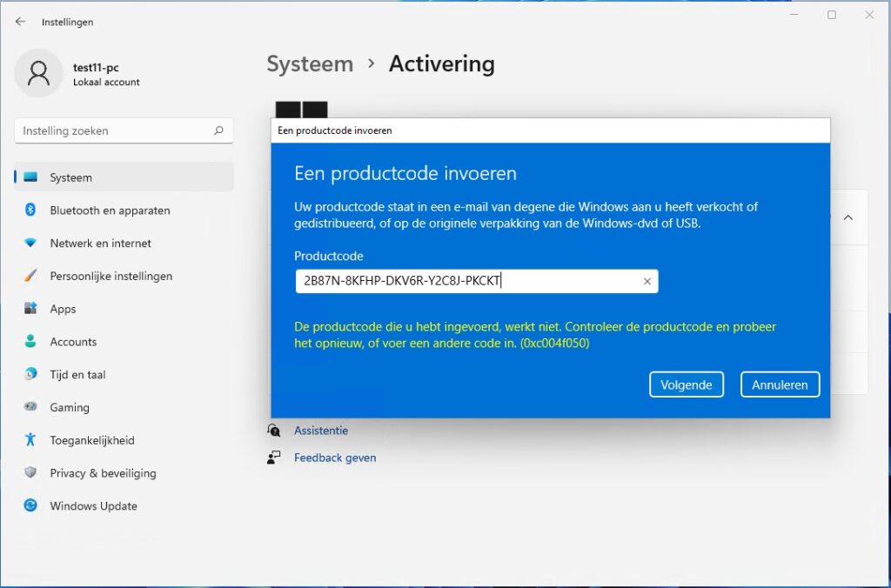Click the Toegankelijkheid accessibility icon
Viewport: 891px width, 588px height.
click(x=30, y=440)
